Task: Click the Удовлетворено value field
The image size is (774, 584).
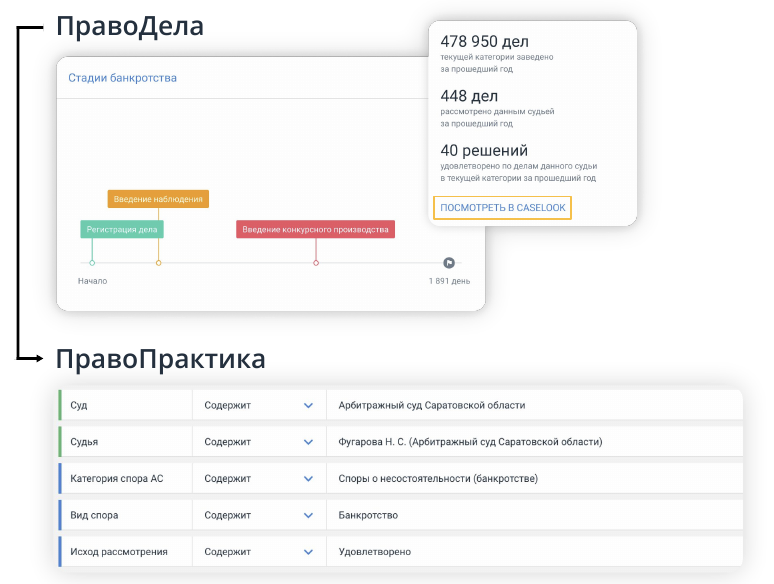Action: pos(535,551)
